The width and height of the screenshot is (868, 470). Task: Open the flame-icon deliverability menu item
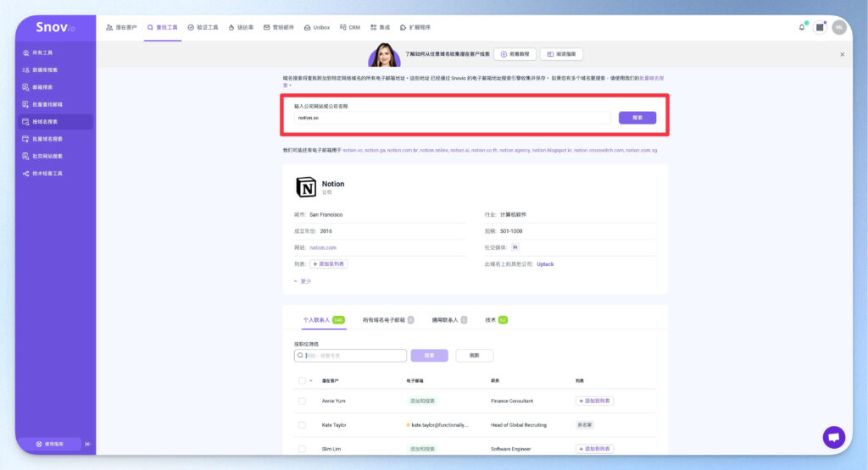point(241,27)
